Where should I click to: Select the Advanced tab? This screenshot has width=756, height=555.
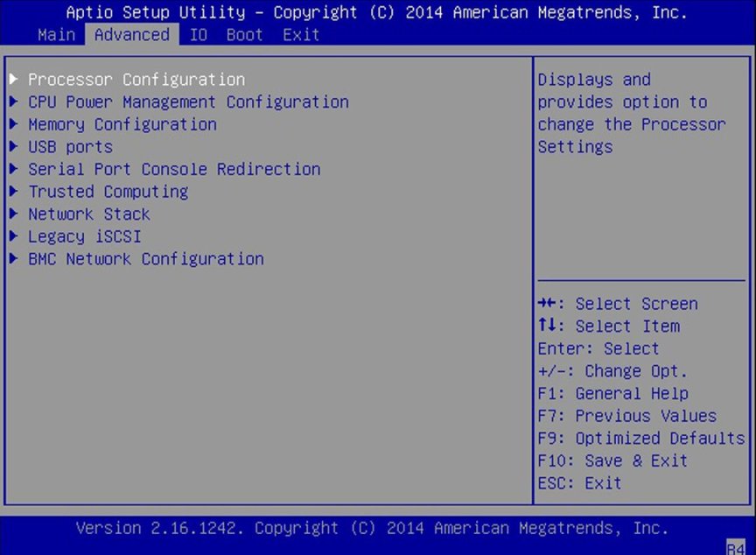pyautogui.click(x=131, y=35)
